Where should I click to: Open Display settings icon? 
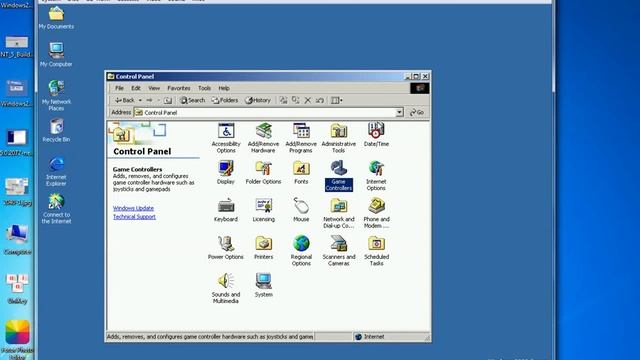226,172
